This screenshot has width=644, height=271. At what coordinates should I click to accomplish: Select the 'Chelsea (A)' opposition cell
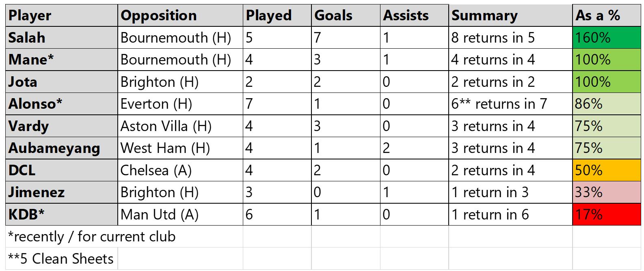click(180, 170)
